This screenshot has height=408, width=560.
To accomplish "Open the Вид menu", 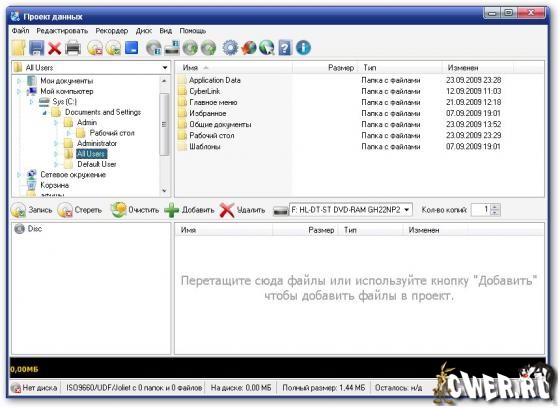I will (x=165, y=31).
